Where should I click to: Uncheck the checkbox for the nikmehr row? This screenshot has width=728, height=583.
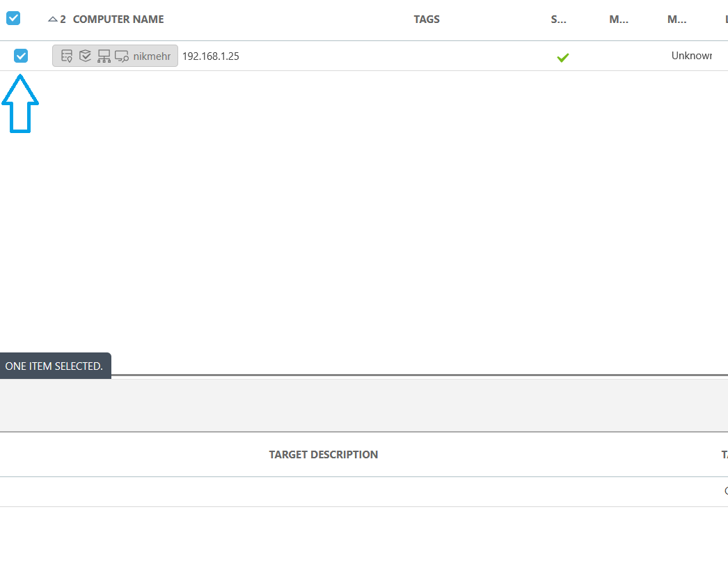21,56
